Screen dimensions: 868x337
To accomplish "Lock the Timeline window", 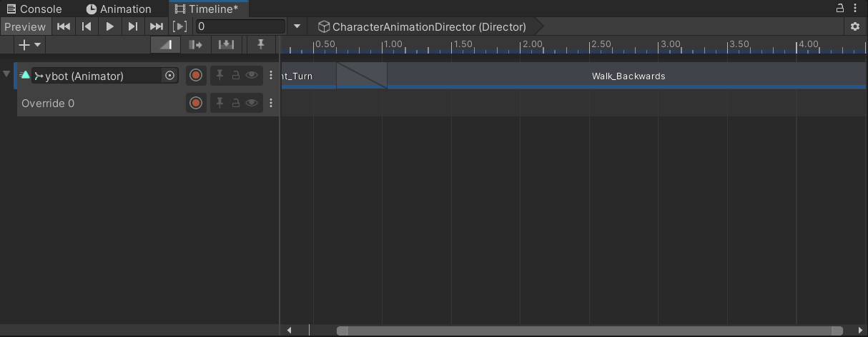I will pos(840,9).
